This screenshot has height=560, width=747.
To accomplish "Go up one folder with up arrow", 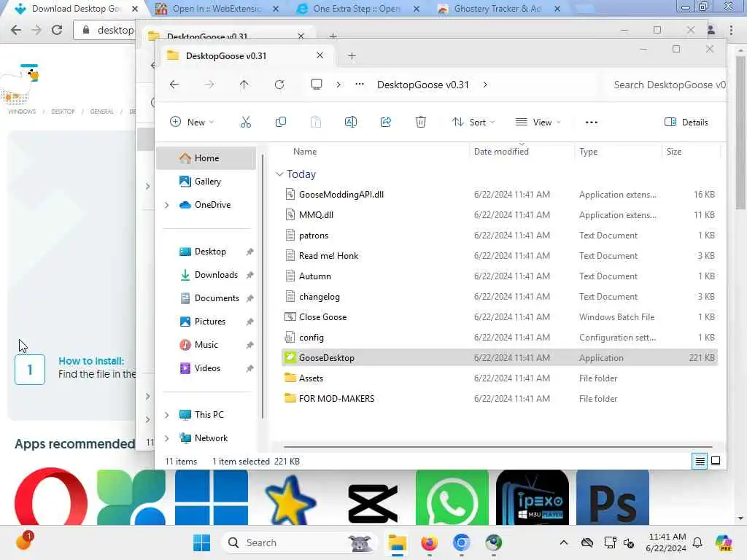I will 244,85.
